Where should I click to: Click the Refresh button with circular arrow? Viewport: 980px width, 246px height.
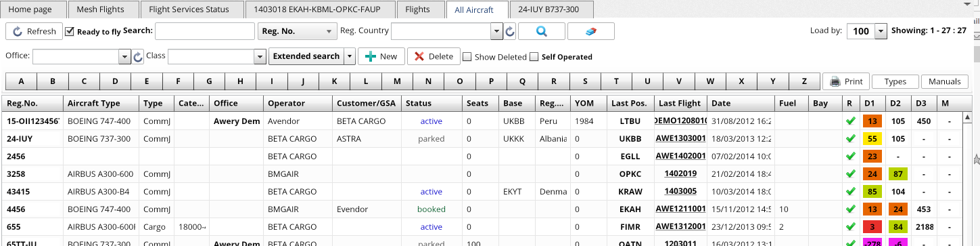tap(33, 31)
